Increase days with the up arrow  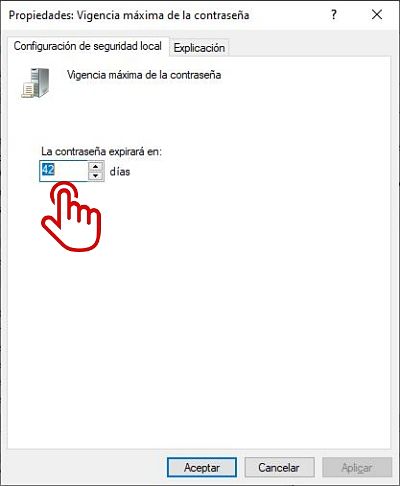point(96,166)
